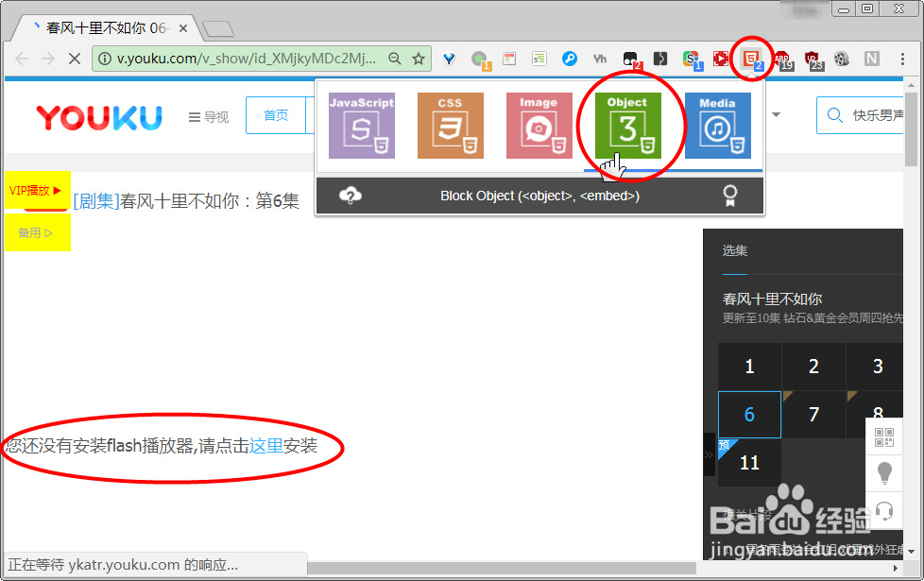Click the red video play extension icon
Screen dimensions: 924x581
721,59
